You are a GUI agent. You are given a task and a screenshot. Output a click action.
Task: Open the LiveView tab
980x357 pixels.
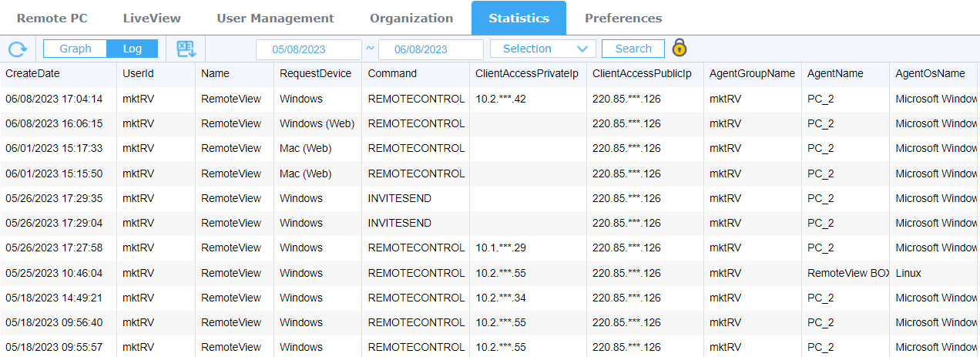[152, 18]
